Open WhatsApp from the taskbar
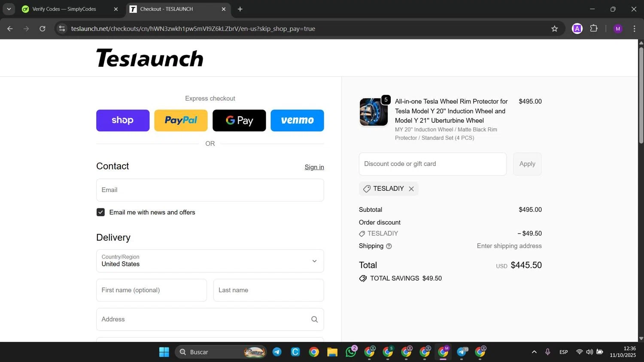The width and height of the screenshot is (644, 362). 351,352
